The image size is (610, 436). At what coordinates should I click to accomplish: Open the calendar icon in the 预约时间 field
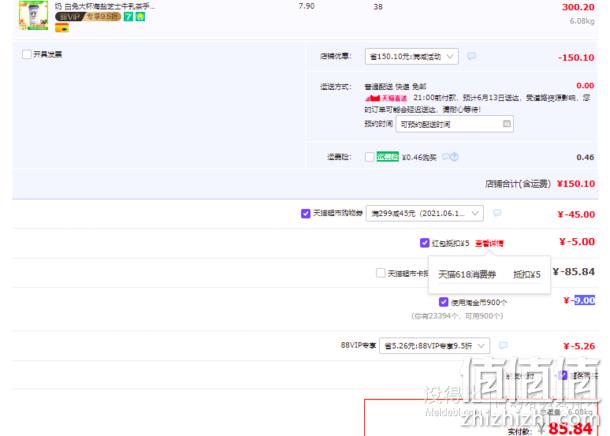507,124
